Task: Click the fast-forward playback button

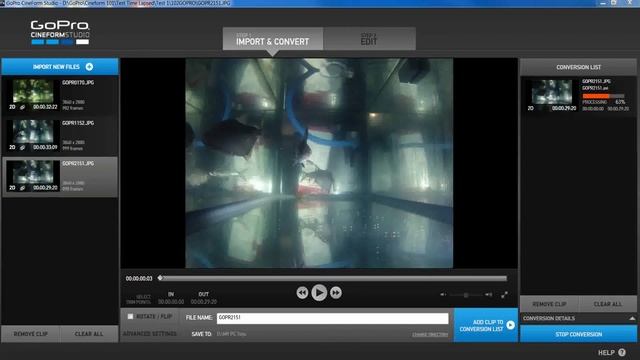Action: click(336, 293)
